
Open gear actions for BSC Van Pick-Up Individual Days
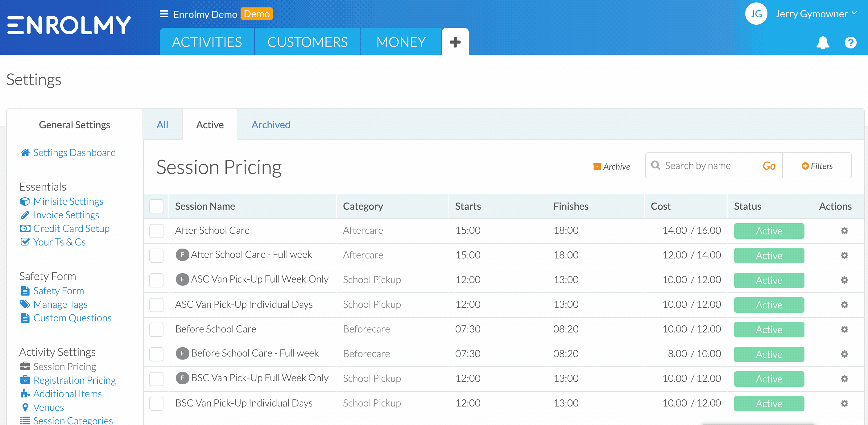click(x=844, y=403)
